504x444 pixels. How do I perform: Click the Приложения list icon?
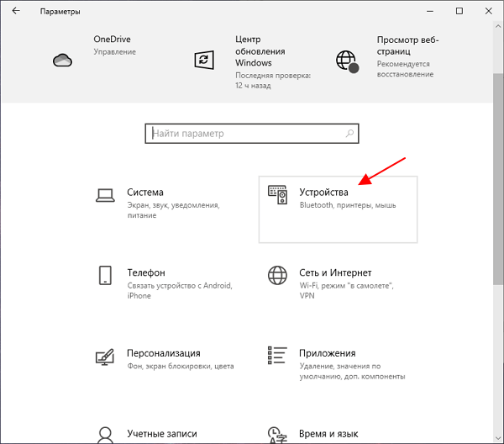point(277,357)
